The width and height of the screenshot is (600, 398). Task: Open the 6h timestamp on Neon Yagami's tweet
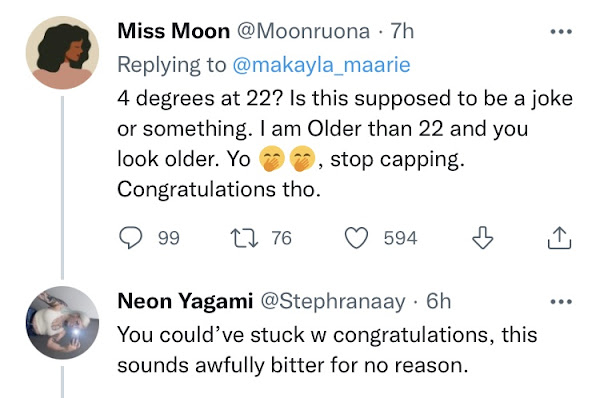click(x=439, y=301)
